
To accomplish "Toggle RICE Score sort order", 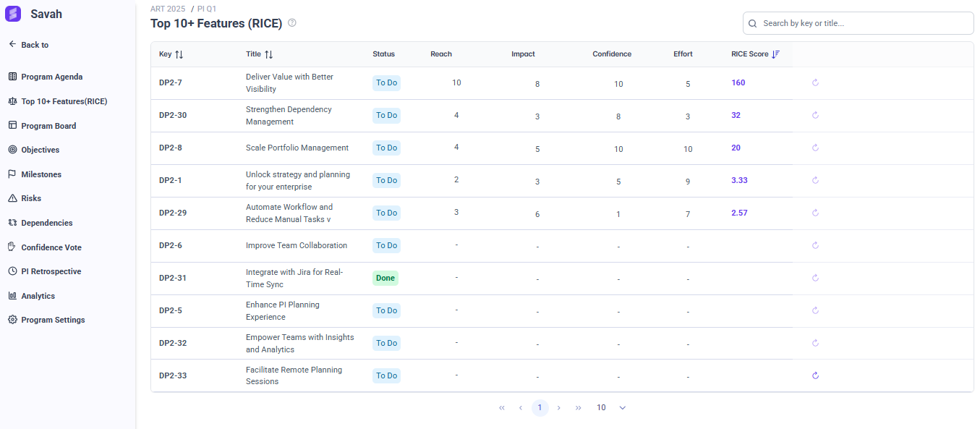I will point(776,54).
